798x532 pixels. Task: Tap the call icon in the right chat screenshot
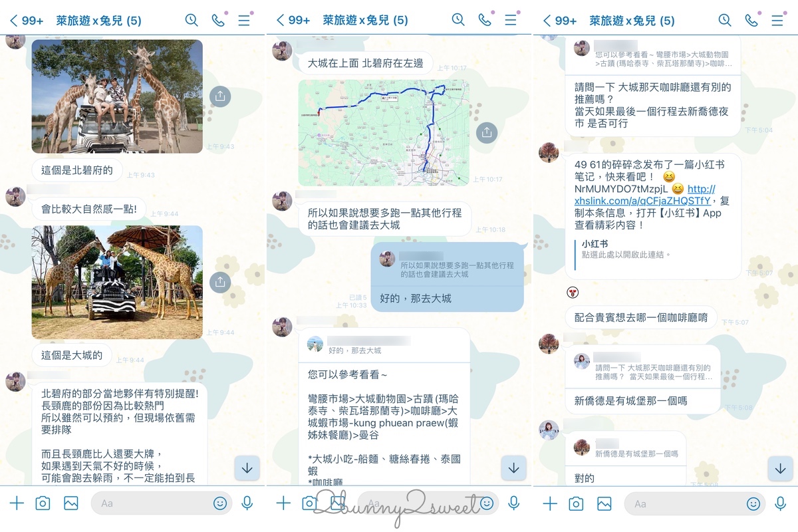point(751,20)
